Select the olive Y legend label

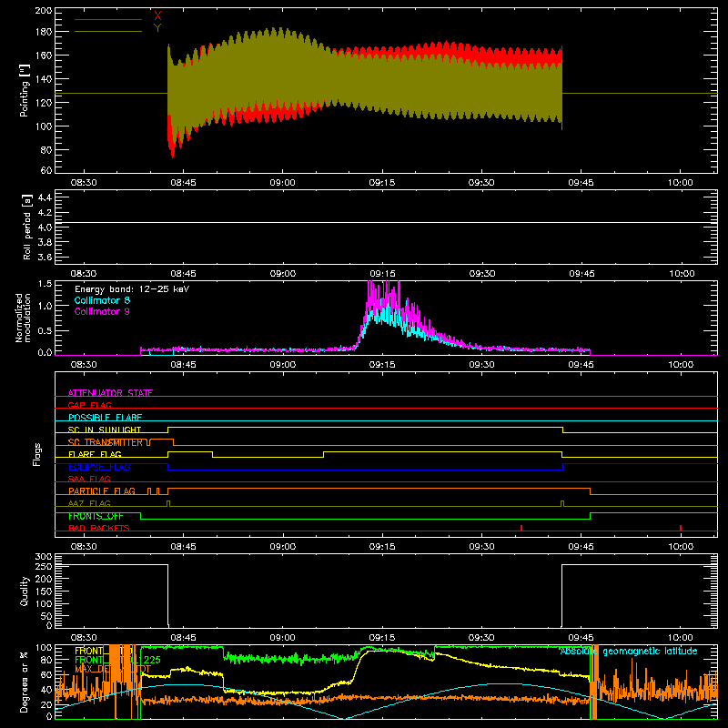click(x=157, y=28)
